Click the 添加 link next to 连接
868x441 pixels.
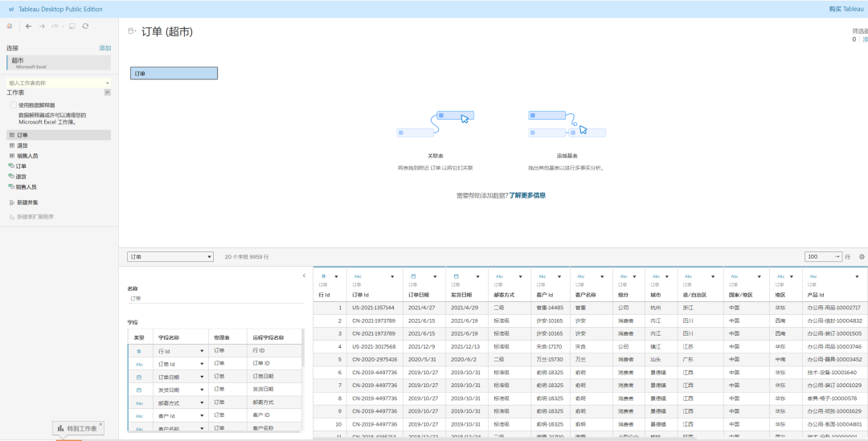pyautogui.click(x=105, y=48)
